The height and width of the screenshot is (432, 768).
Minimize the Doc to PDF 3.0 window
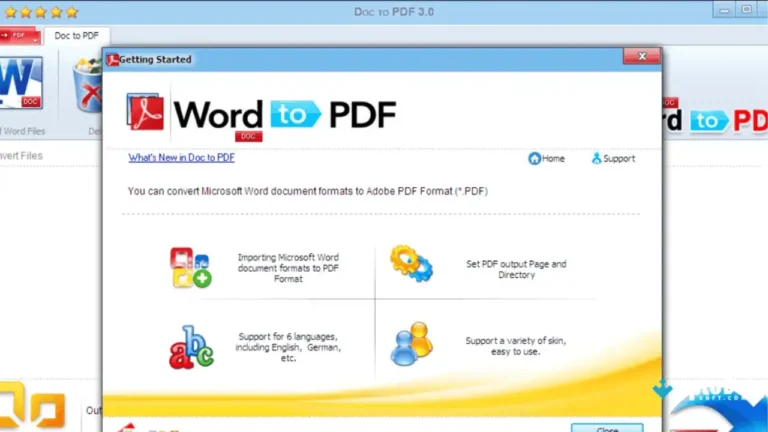[724, 10]
